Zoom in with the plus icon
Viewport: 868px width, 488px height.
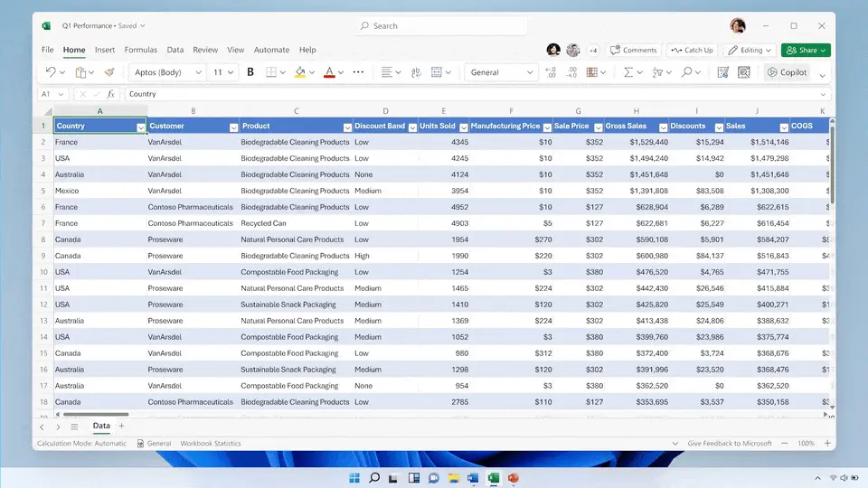tap(827, 443)
